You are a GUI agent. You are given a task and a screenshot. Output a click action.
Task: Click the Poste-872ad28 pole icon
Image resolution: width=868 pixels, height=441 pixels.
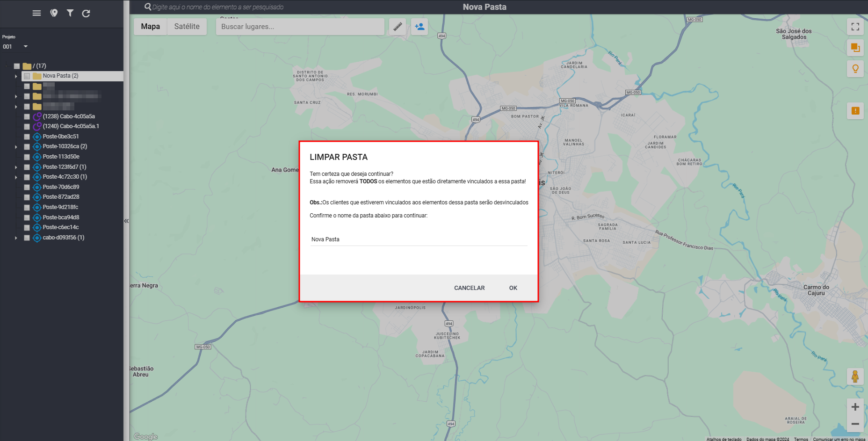tap(37, 197)
